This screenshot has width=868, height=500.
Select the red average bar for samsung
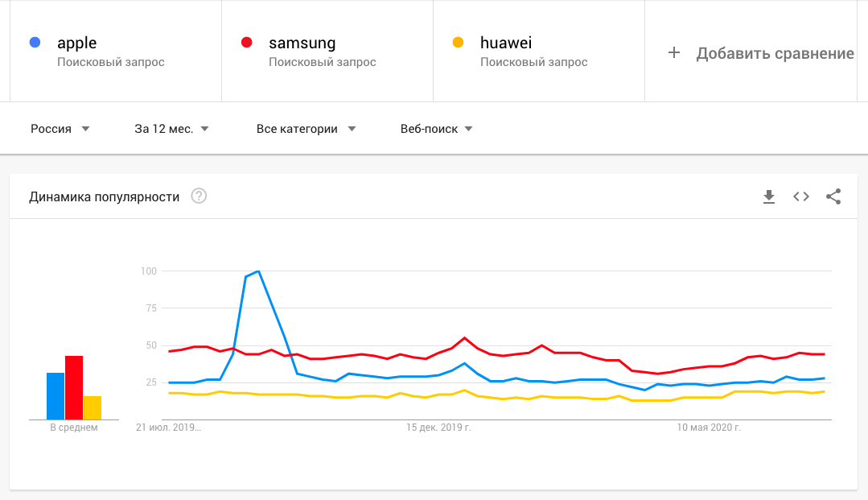pos(74,387)
